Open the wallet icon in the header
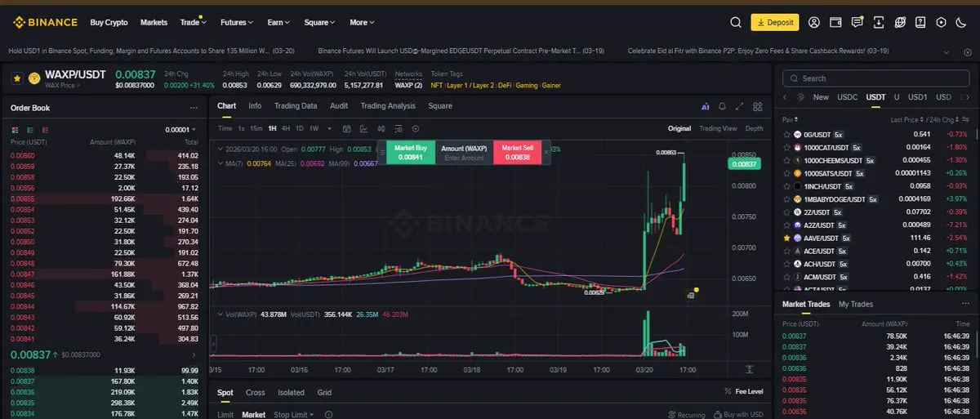 835,22
